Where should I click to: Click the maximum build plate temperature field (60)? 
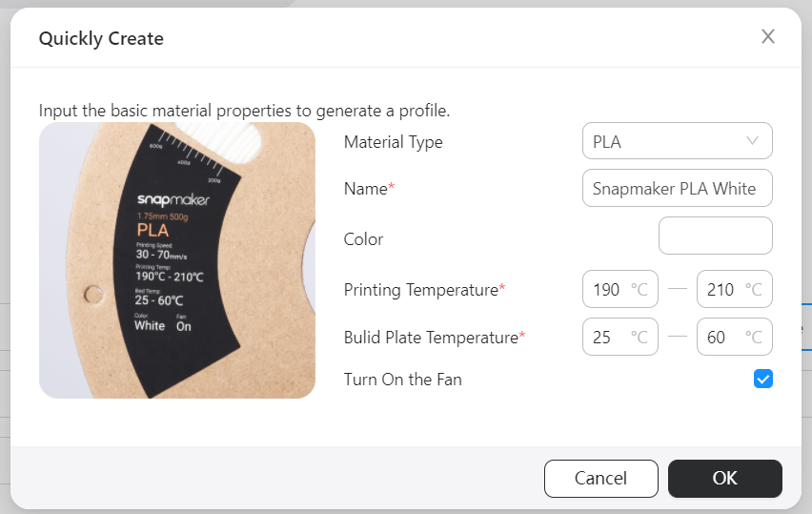pyautogui.click(x=734, y=337)
